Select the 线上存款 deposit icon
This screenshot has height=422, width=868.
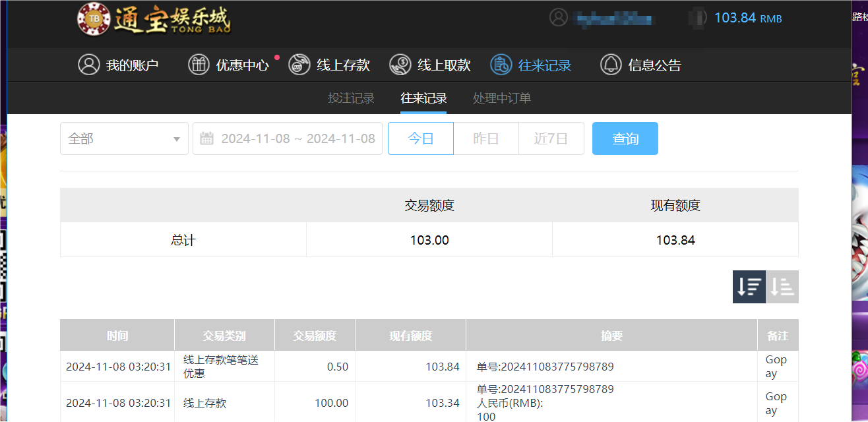pos(299,65)
